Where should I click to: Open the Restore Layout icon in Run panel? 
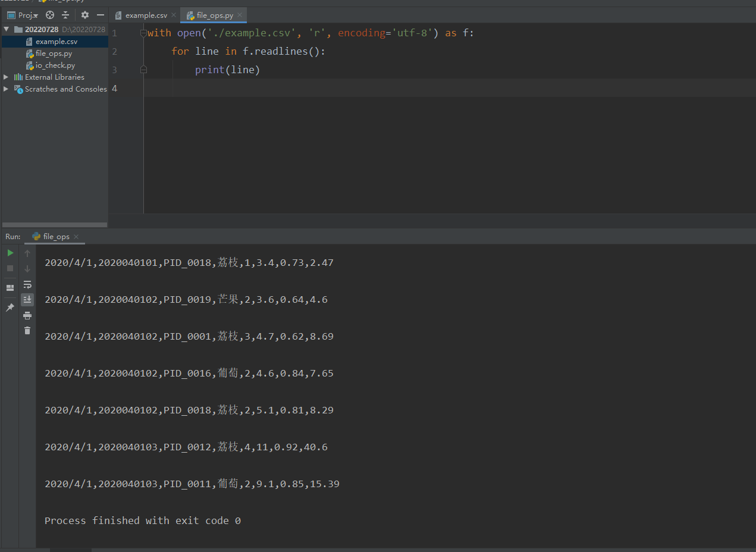(x=10, y=288)
